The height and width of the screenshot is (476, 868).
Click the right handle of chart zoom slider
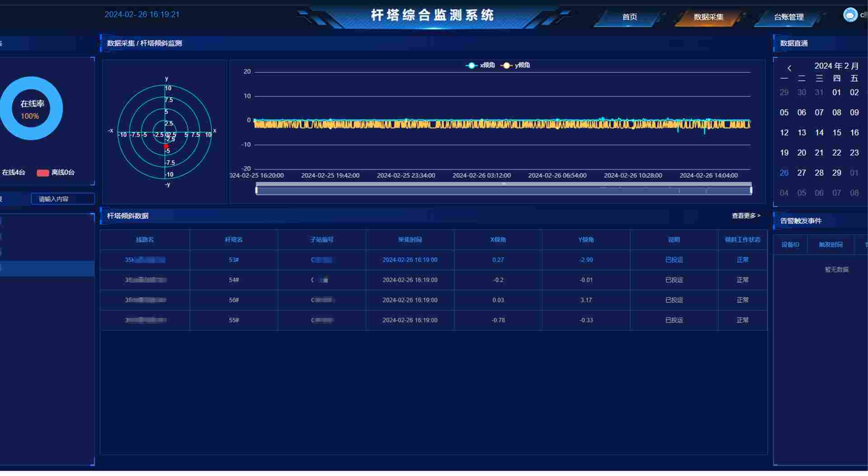click(751, 191)
